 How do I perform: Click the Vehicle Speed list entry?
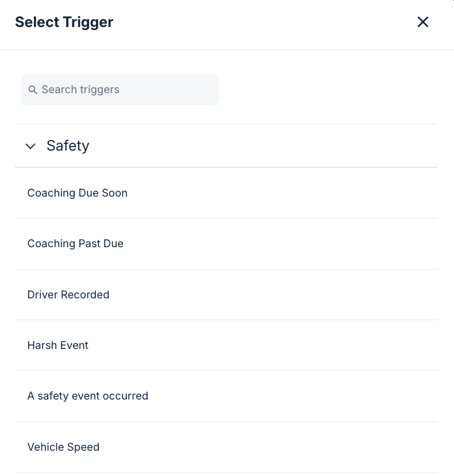pyautogui.click(x=226, y=447)
